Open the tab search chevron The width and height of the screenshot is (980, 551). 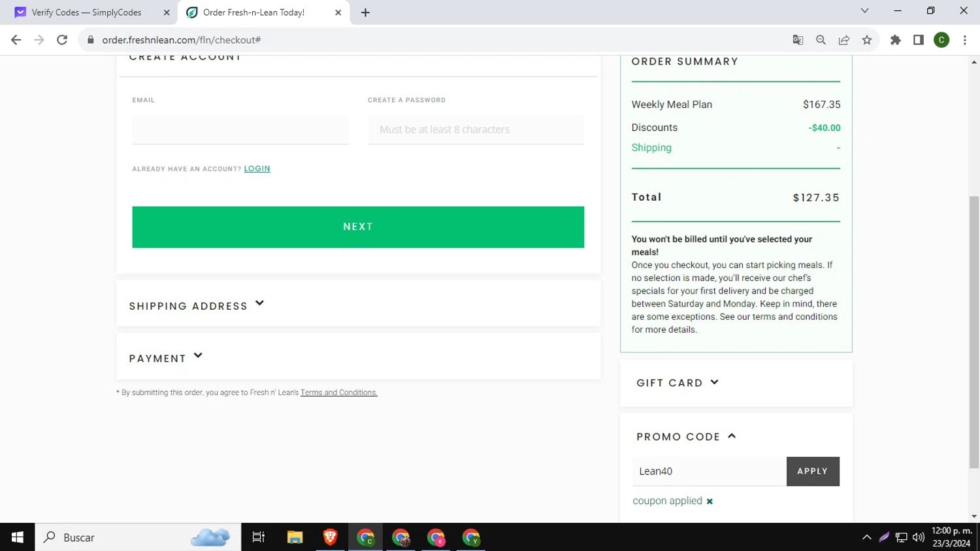tap(864, 10)
